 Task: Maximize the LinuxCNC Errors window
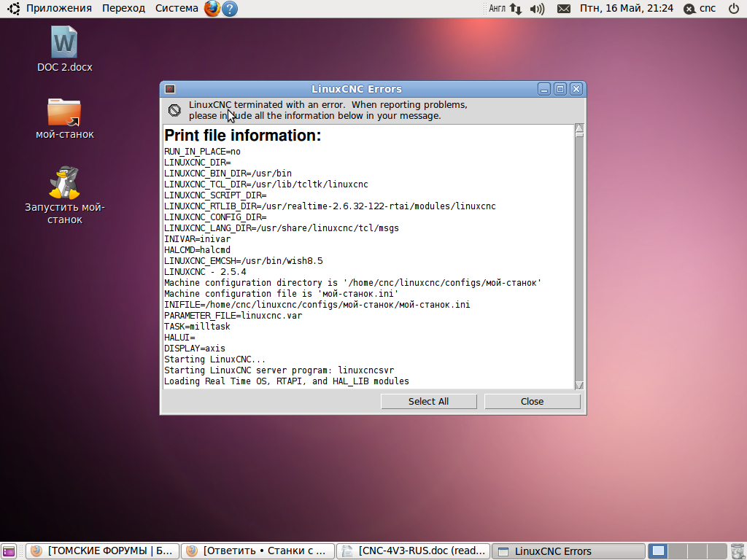(x=560, y=89)
